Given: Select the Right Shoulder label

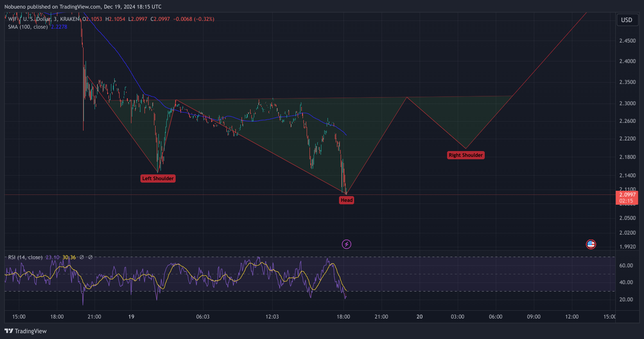Looking at the screenshot, I should point(466,155).
